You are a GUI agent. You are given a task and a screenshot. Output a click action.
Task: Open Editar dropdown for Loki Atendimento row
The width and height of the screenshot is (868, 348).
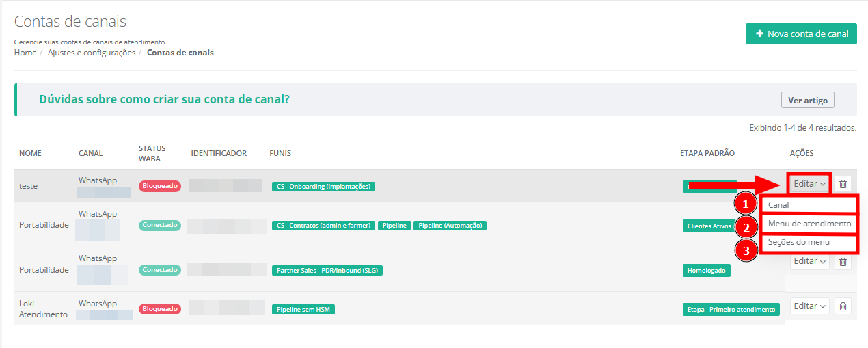(x=810, y=306)
